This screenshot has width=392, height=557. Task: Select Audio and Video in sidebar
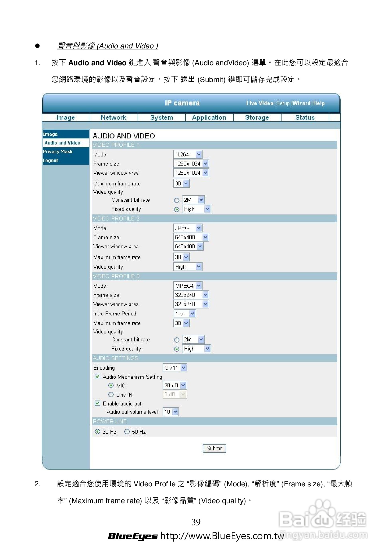pyautogui.click(x=66, y=143)
